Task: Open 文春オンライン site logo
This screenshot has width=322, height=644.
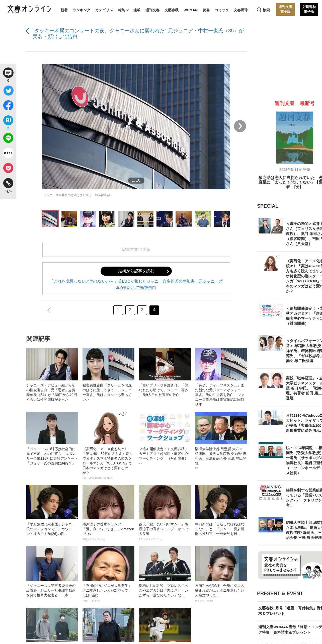Action: [29, 9]
